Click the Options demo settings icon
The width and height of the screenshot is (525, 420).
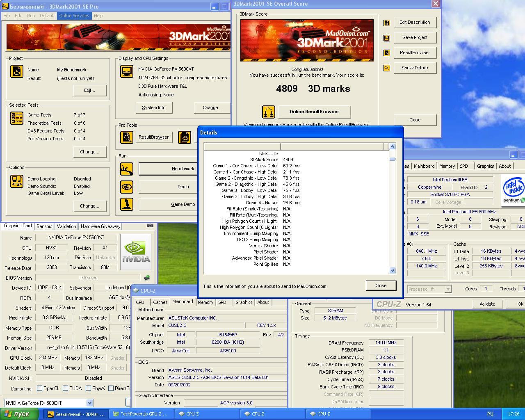(x=16, y=181)
